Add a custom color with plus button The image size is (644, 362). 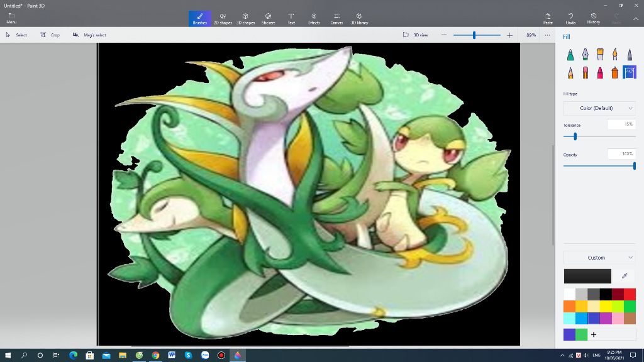(594, 334)
